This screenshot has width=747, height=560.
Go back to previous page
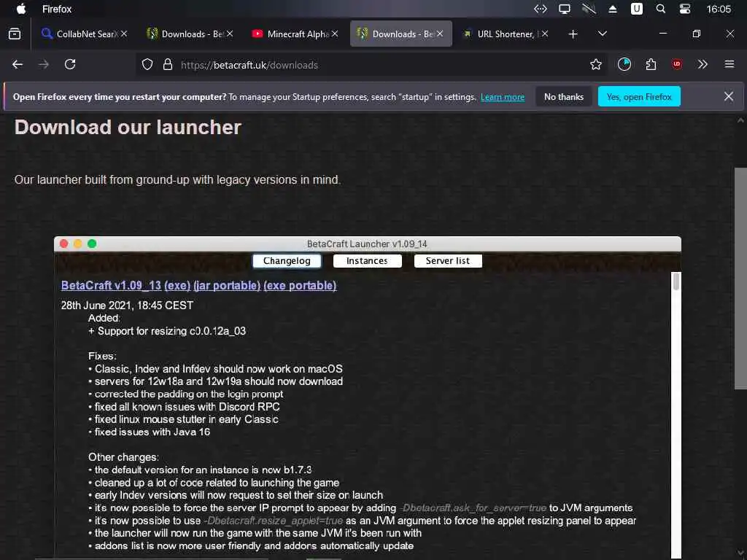[x=18, y=64]
